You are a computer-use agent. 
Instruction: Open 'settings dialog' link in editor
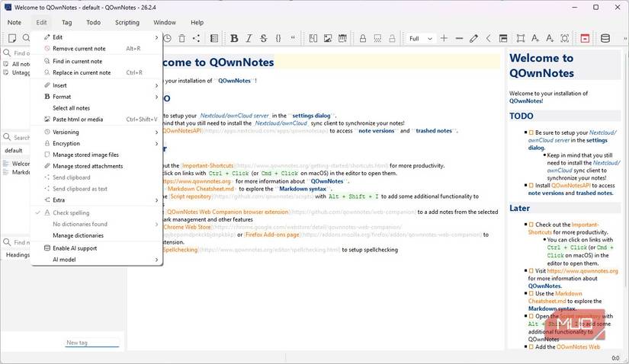point(311,116)
